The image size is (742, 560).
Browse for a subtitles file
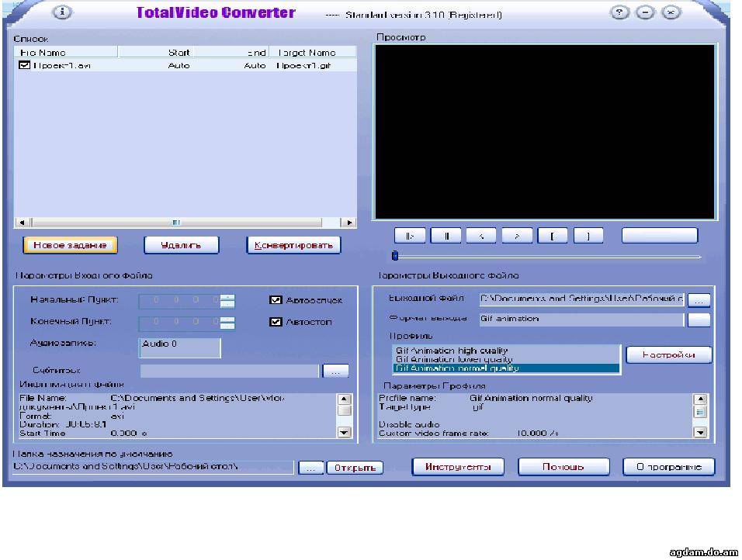tap(335, 371)
